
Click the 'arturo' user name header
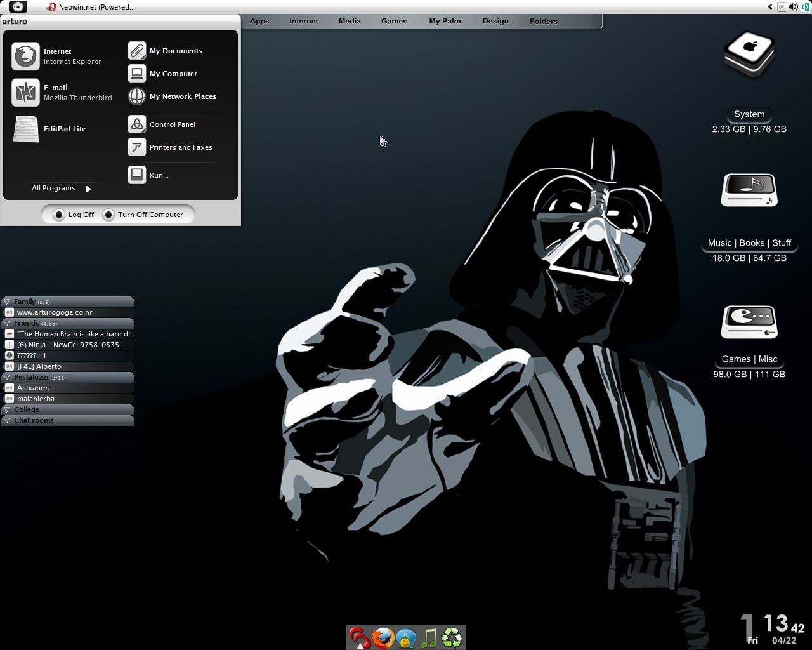click(15, 21)
